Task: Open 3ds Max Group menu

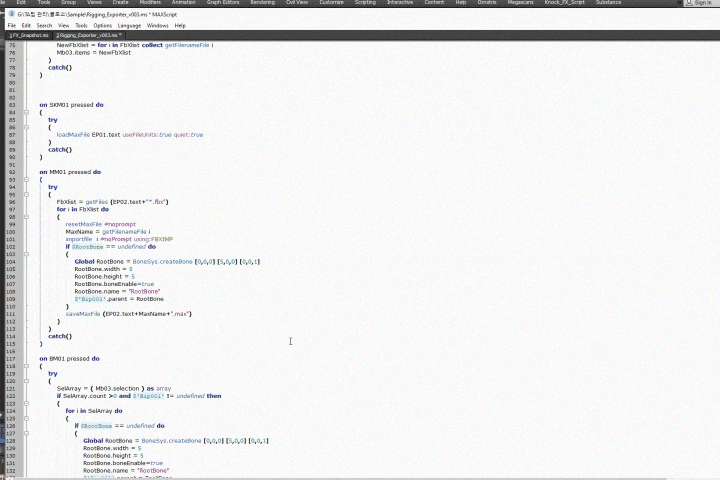Action: 68,2
